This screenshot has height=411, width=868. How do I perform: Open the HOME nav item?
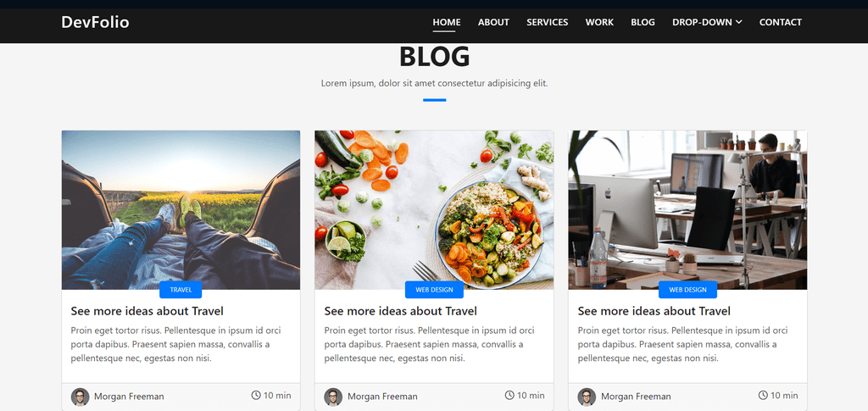tap(447, 22)
